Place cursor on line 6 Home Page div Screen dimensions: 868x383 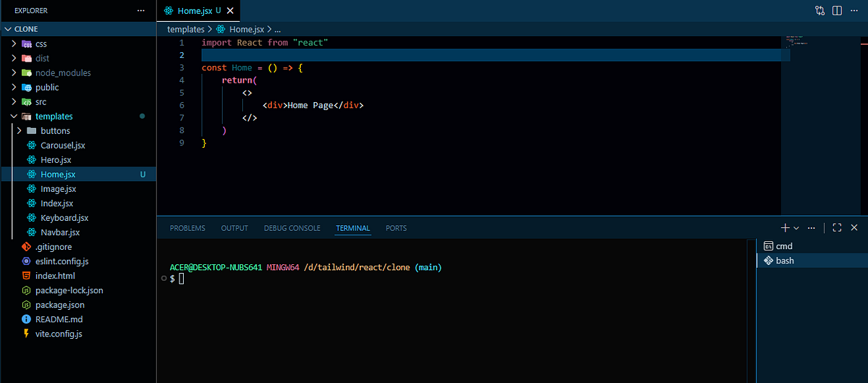click(312, 105)
